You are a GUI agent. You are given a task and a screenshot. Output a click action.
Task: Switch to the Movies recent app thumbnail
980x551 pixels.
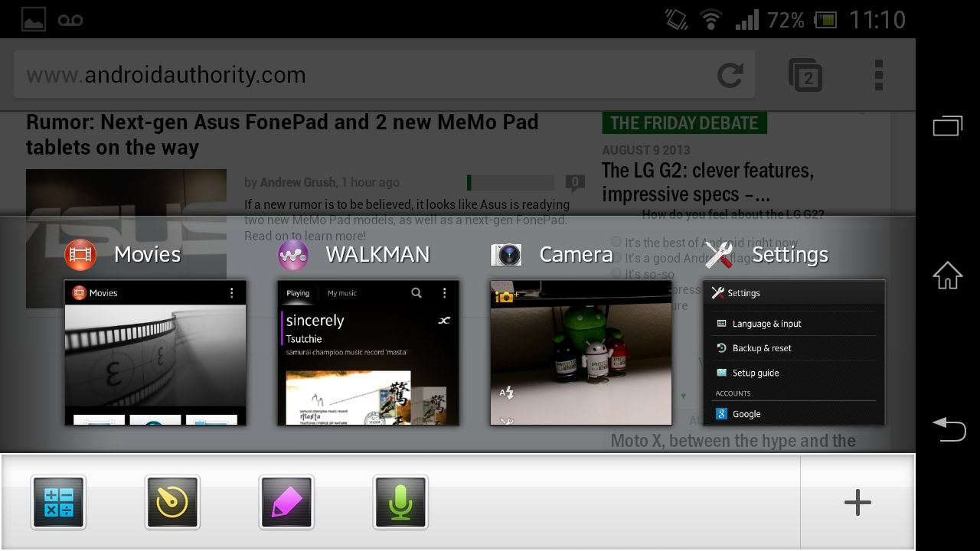155,353
